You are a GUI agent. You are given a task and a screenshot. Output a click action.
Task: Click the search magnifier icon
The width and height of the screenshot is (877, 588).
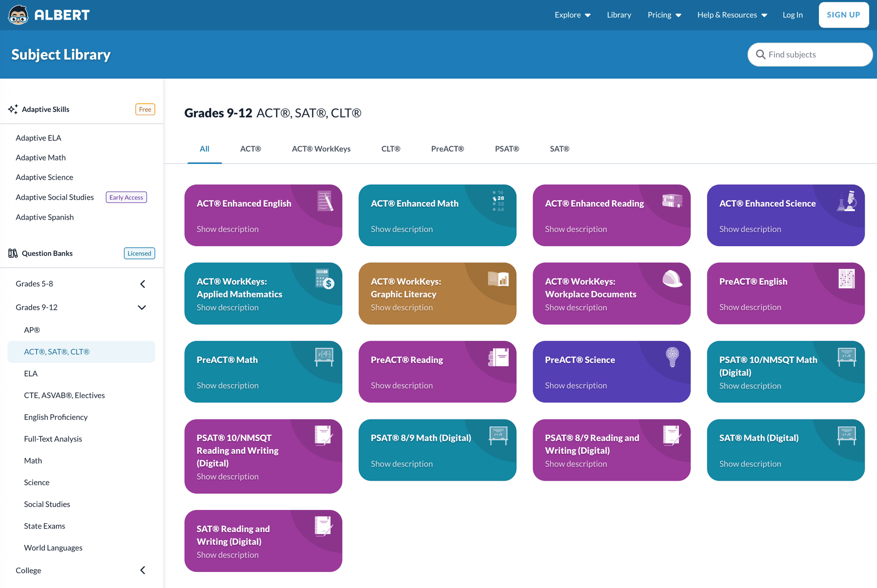[761, 54]
